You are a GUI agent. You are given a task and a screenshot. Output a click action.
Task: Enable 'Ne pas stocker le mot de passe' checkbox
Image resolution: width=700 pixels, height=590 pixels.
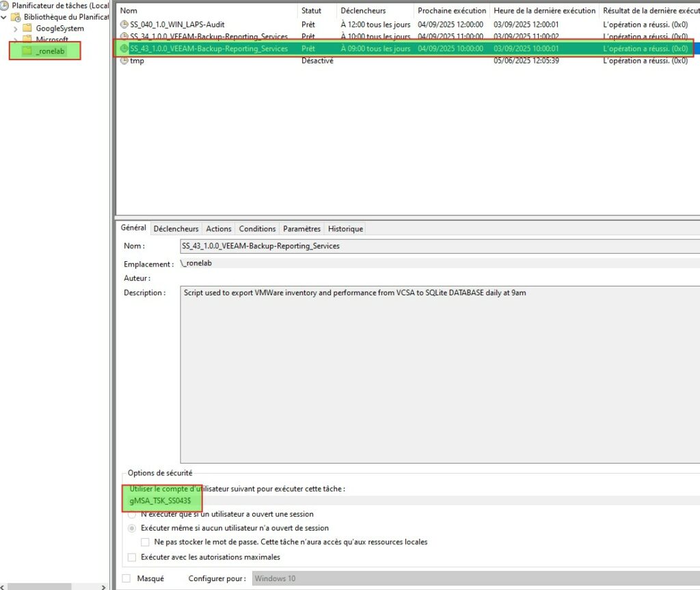[x=146, y=542]
